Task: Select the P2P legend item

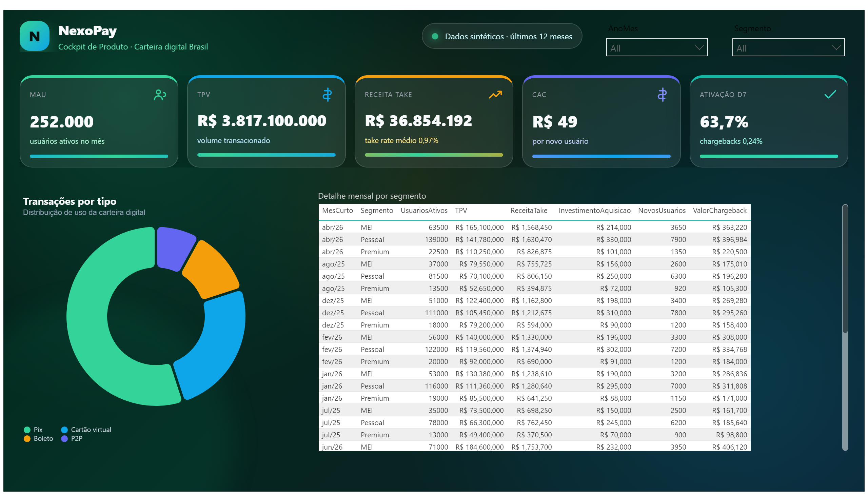Action: [72, 439]
